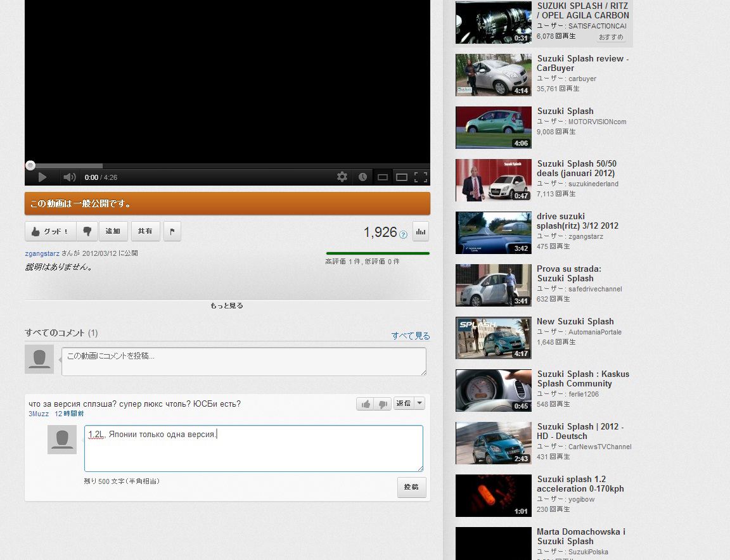
Task: Click title Suzuki Splash : Kaskus Splash Community
Action: click(x=583, y=379)
